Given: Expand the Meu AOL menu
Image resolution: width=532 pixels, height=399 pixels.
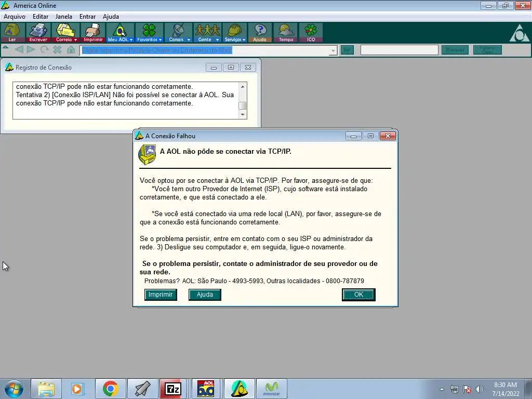Looking at the screenshot, I should click(x=120, y=33).
